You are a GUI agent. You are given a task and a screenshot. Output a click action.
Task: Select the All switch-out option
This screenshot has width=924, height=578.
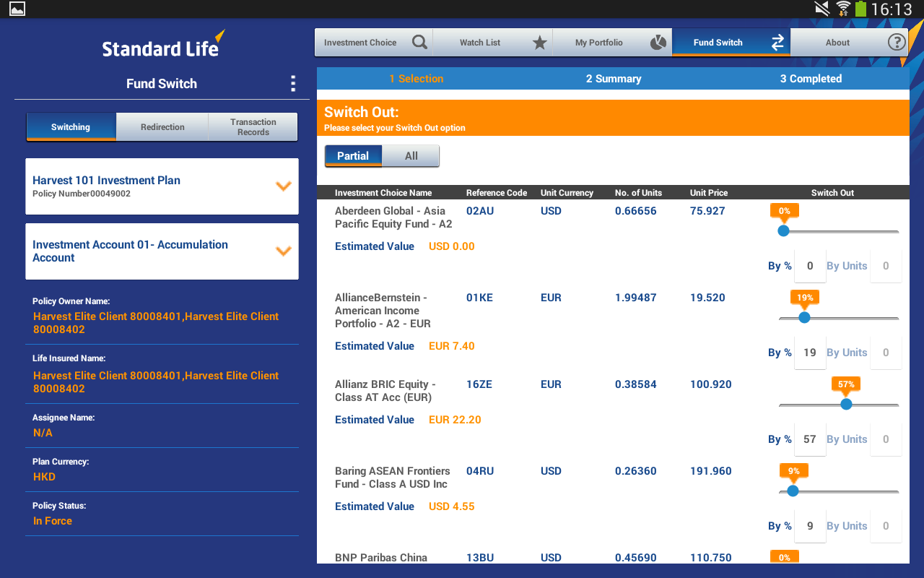coord(411,156)
